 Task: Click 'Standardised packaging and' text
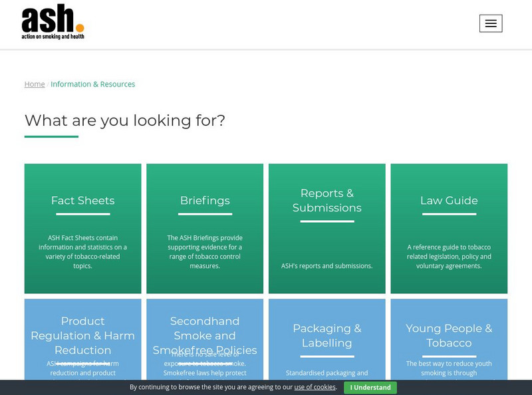327,373
